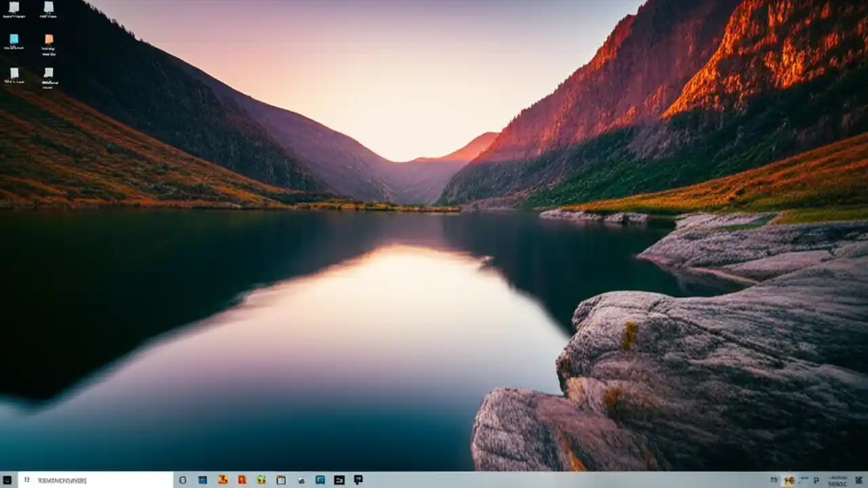Expand hidden system tray icons
868x488 pixels.
click(774, 480)
